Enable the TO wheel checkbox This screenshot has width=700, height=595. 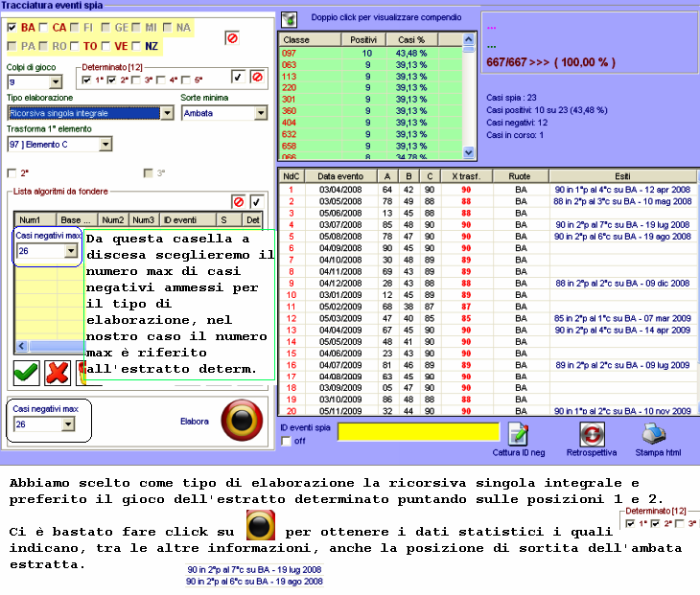(x=75, y=46)
